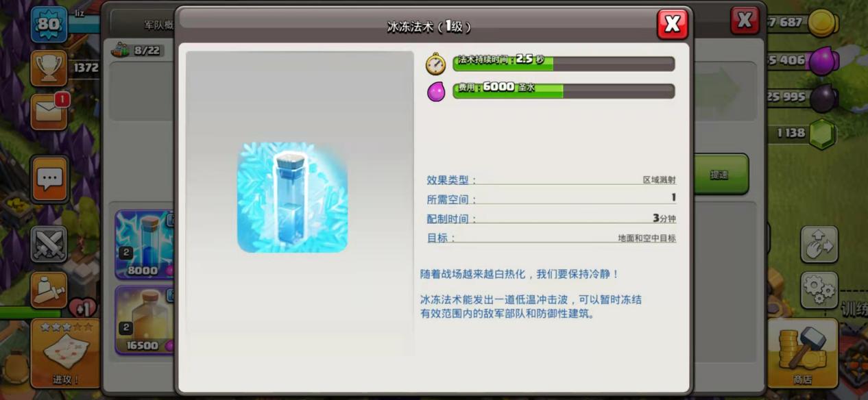Click the crossed swords army icon
The height and width of the screenshot is (400, 868).
point(49,245)
